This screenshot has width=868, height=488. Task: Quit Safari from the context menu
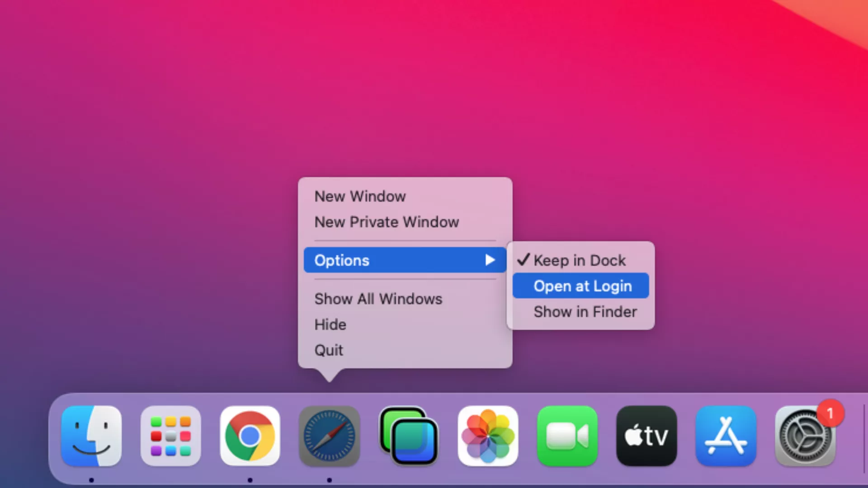[329, 350]
